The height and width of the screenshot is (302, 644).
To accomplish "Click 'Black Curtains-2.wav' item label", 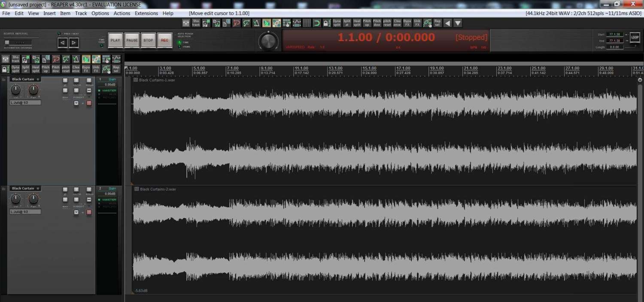I will 158,189.
